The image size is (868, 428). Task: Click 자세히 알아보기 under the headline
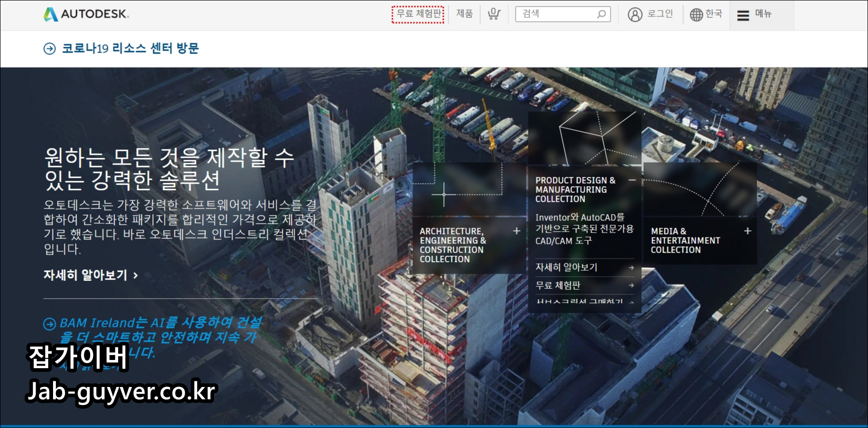point(85,275)
